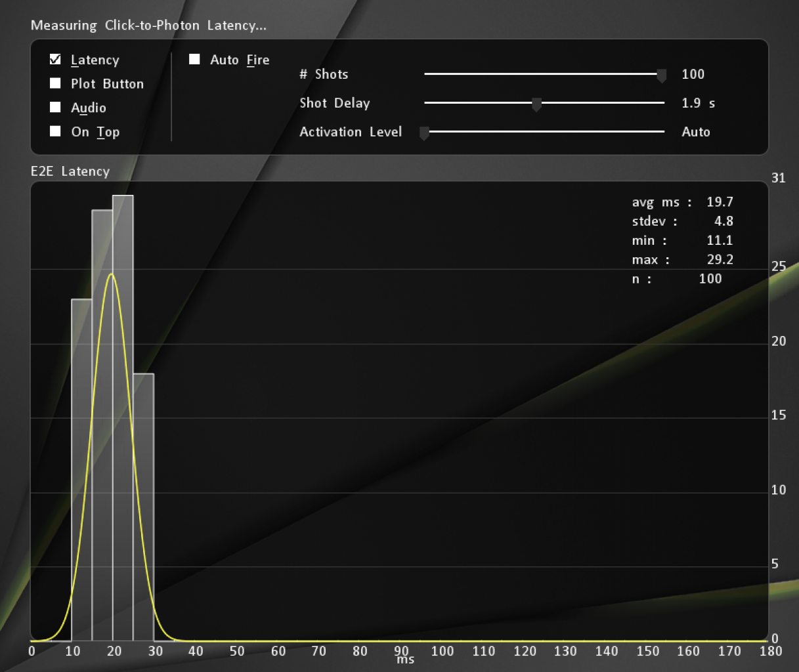This screenshot has height=672, width=799.
Task: Click the histogram bar for 10-15 ms
Action: [x=81, y=470]
